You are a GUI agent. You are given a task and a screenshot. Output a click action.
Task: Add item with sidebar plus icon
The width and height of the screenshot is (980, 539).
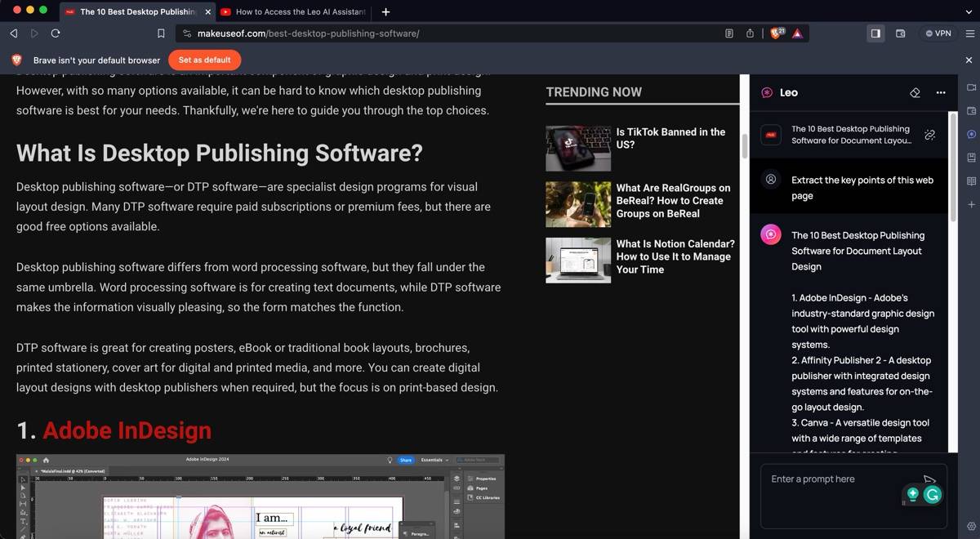pyautogui.click(x=971, y=204)
